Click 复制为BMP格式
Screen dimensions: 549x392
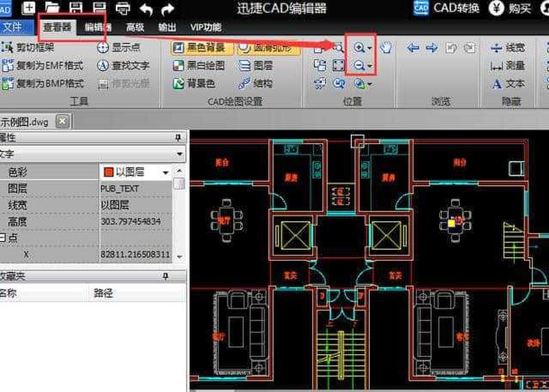click(43, 83)
